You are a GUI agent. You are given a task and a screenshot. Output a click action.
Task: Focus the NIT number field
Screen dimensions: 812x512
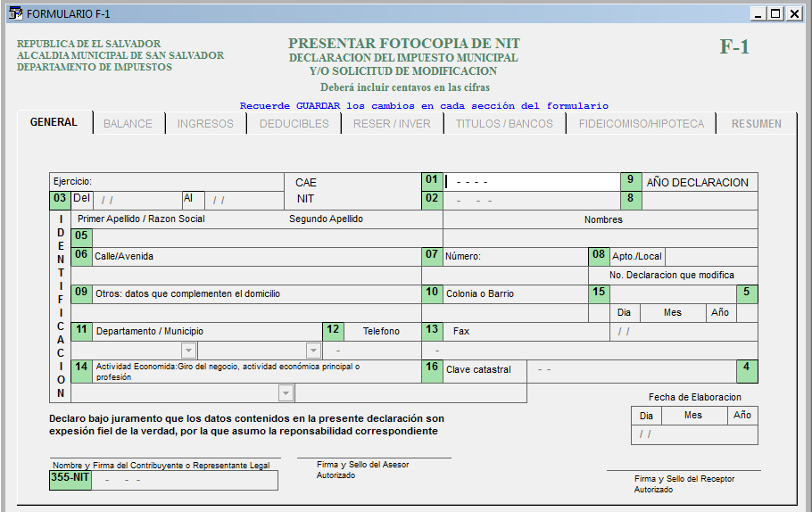531,200
